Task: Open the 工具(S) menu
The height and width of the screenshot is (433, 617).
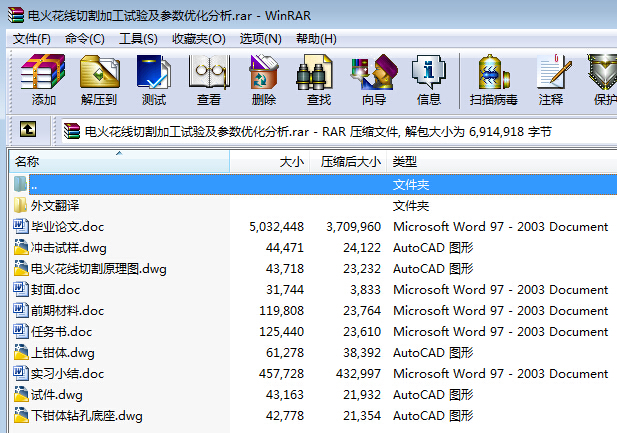Action: (138, 39)
